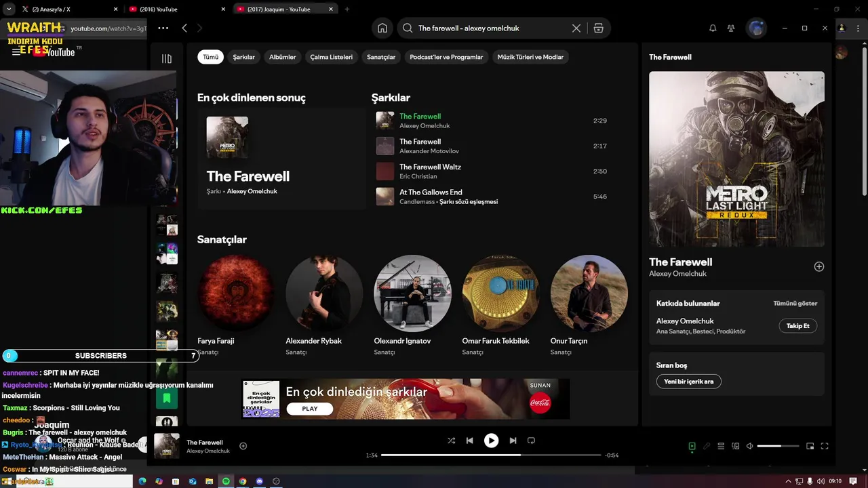This screenshot has height=488, width=868.
Task: Open Alexey Omelchuk link in top result
Action: pos(252,191)
